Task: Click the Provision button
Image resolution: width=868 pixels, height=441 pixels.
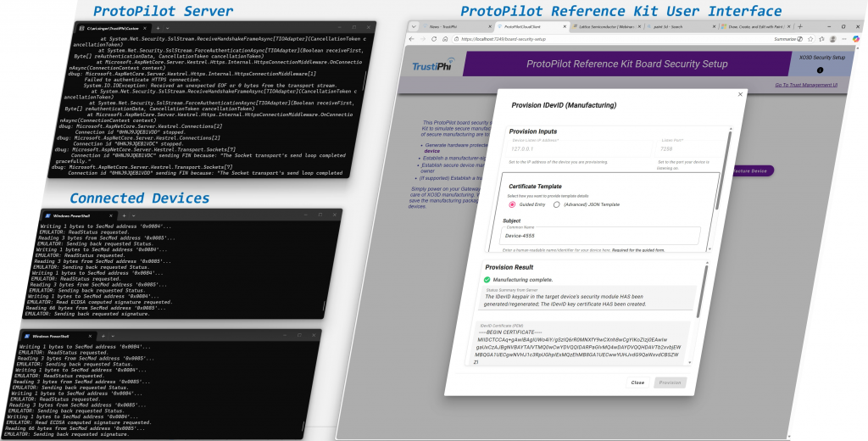Action: click(x=670, y=382)
